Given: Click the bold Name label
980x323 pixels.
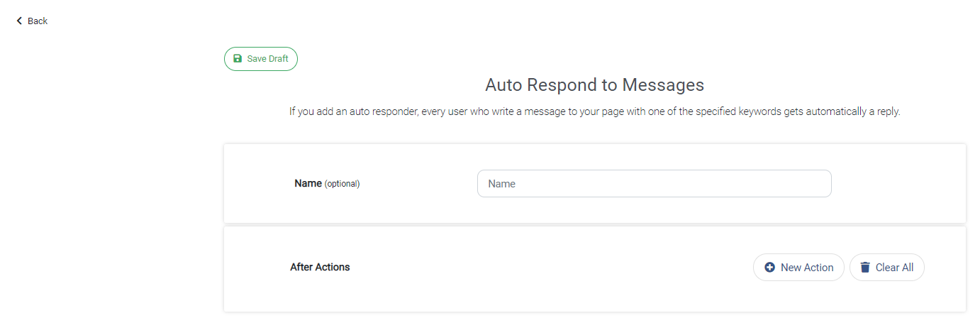Looking at the screenshot, I should click(308, 183).
